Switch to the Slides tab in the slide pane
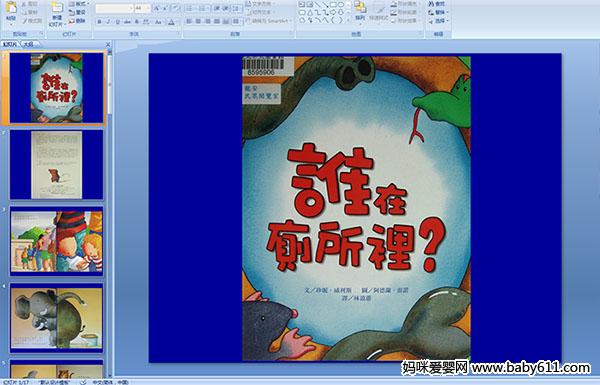This screenshot has height=385, width=600. pyautogui.click(x=10, y=44)
